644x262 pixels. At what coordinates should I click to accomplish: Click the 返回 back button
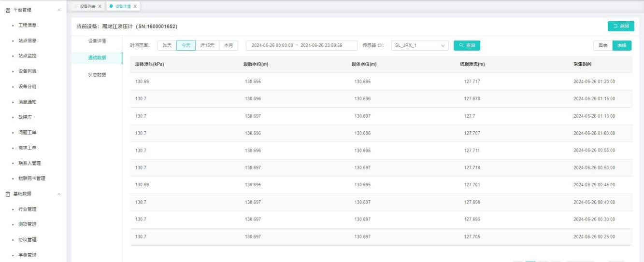tap(621, 26)
